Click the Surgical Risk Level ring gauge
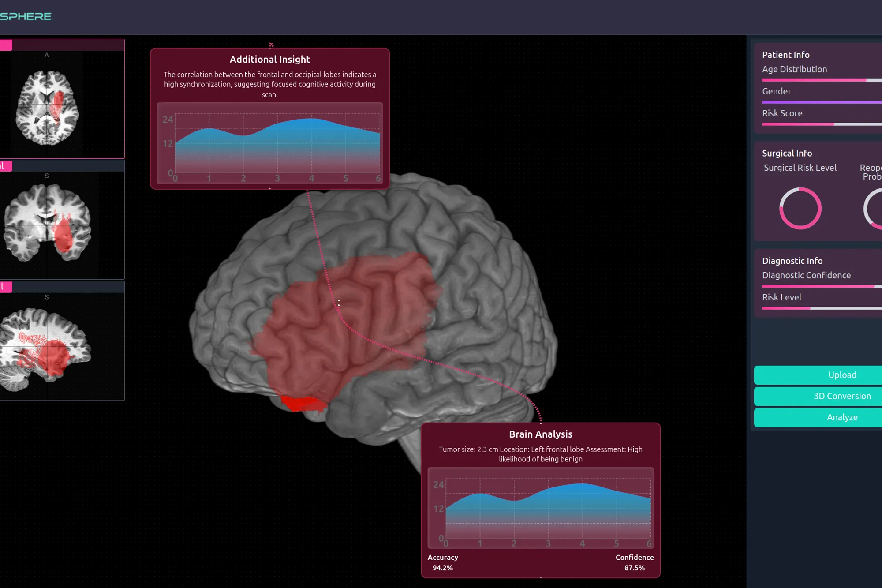Viewport: 882px width, 588px height. coord(800,208)
